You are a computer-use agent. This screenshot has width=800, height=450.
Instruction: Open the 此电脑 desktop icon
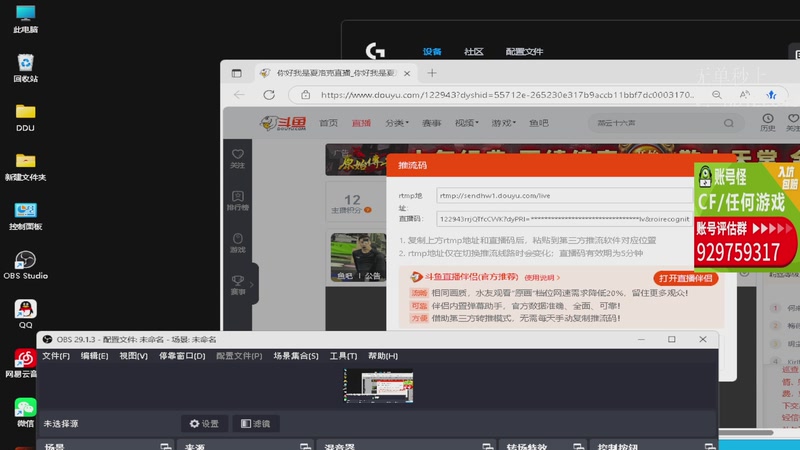click(25, 19)
